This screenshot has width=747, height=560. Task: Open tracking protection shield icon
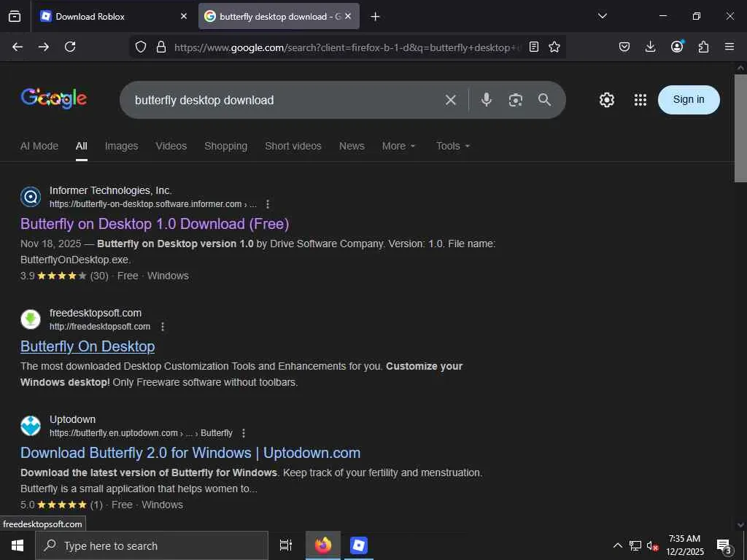tap(141, 47)
